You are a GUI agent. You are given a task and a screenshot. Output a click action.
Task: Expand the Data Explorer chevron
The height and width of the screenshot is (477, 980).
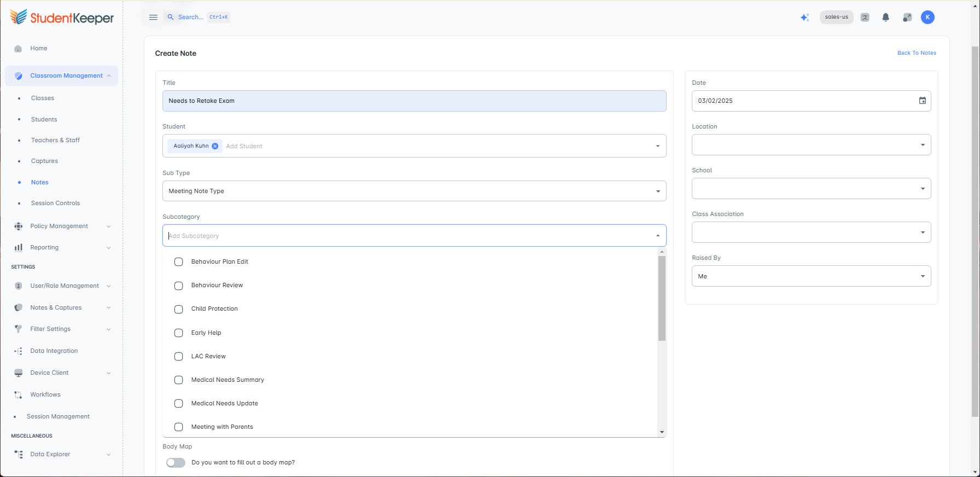pyautogui.click(x=109, y=455)
